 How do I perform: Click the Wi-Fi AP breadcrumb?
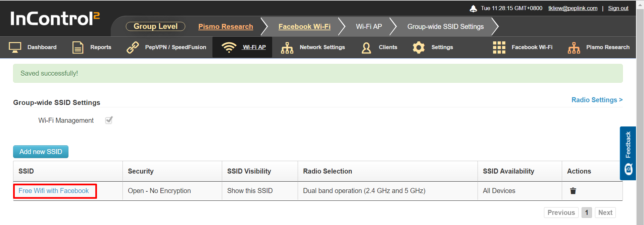point(369,27)
